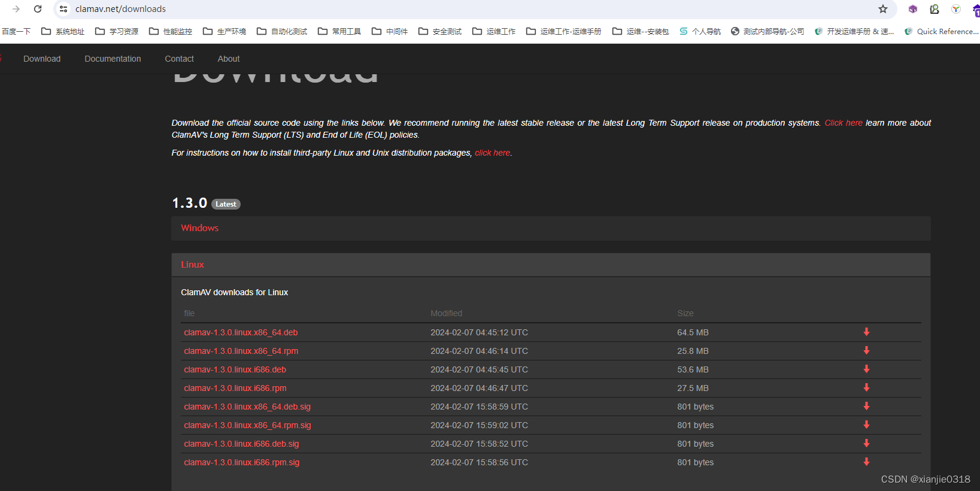This screenshot has width=980, height=491.
Task: Open the Download nav menu
Action: pos(42,59)
